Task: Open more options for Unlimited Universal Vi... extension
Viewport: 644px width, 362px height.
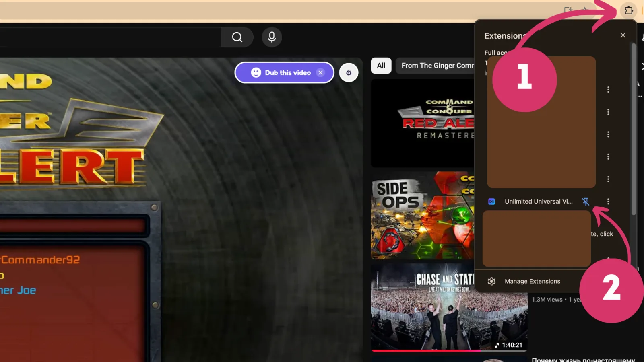Action: [x=608, y=202]
